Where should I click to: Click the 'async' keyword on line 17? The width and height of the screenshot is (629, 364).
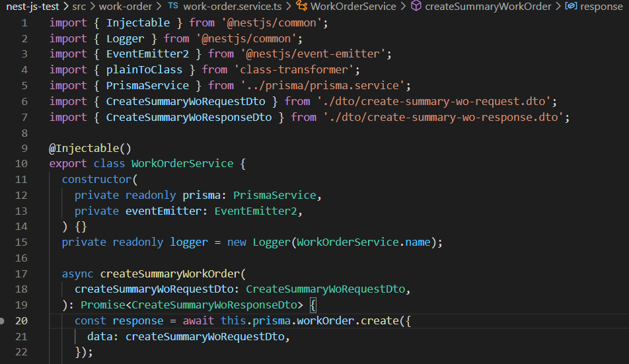coord(77,274)
